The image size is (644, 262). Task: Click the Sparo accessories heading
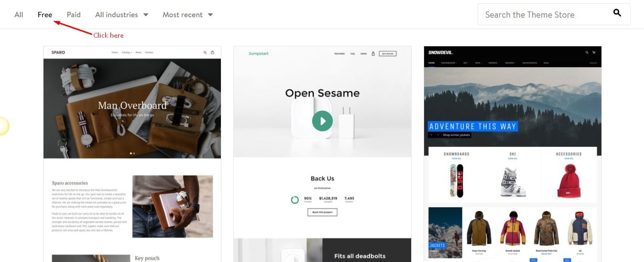[70, 183]
